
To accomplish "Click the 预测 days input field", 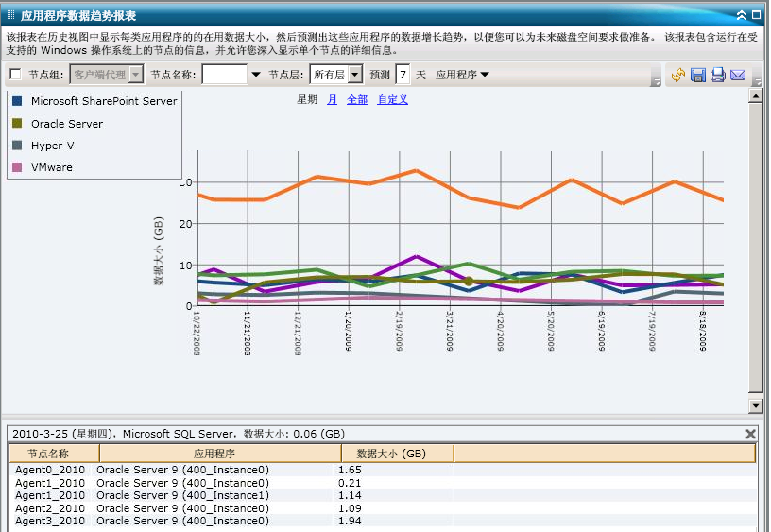I will pos(403,75).
